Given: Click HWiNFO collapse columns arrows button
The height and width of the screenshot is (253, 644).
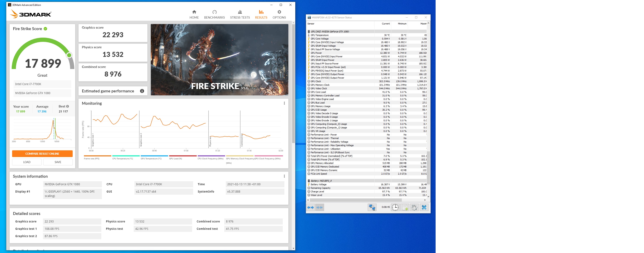Looking at the screenshot, I should (x=319, y=207).
